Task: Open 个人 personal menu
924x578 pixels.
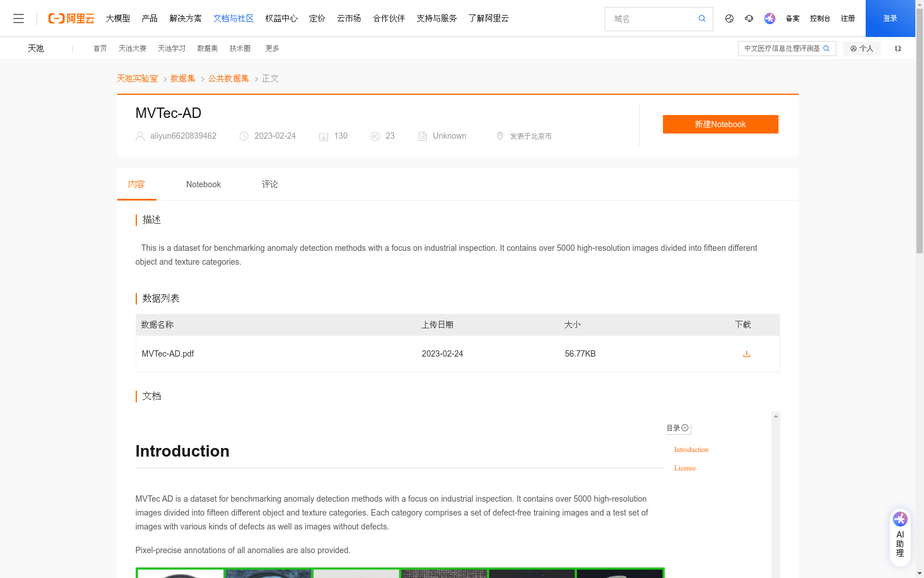Action: [862, 49]
